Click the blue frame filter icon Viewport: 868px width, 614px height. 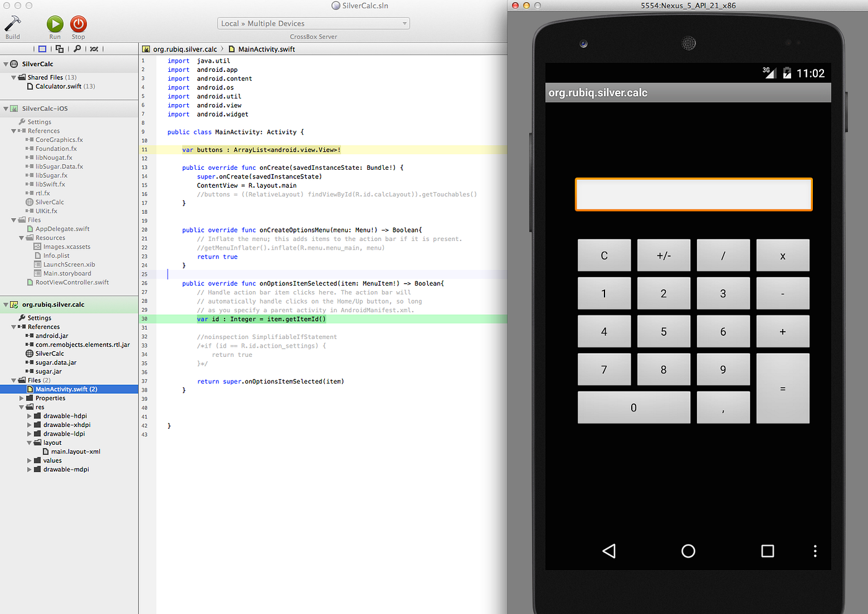(x=42, y=48)
